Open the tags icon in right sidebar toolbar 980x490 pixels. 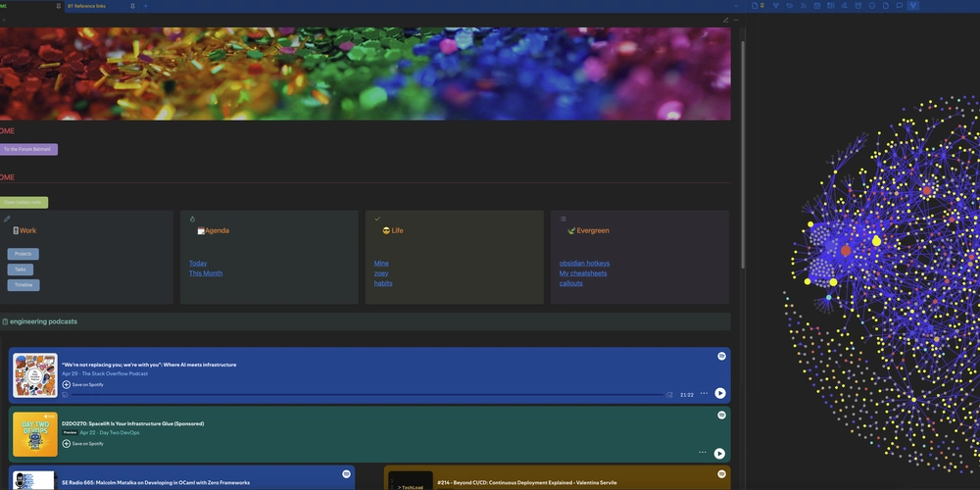click(x=789, y=6)
